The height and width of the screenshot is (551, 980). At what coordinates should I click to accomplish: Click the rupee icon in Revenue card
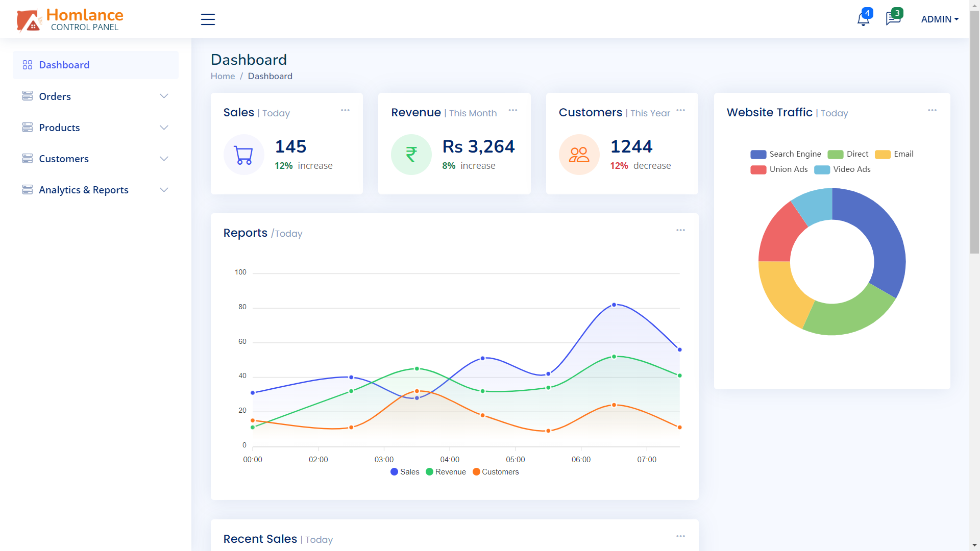[x=411, y=154]
